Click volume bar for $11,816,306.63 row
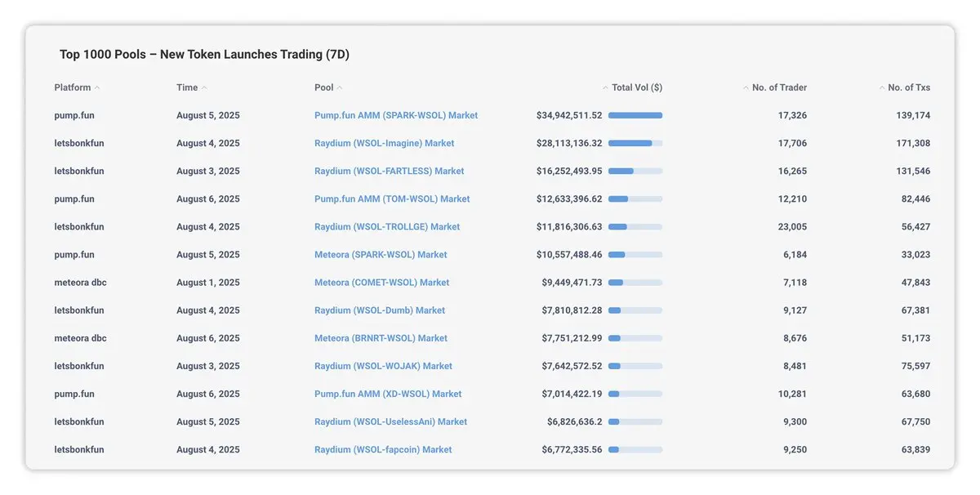 635,227
